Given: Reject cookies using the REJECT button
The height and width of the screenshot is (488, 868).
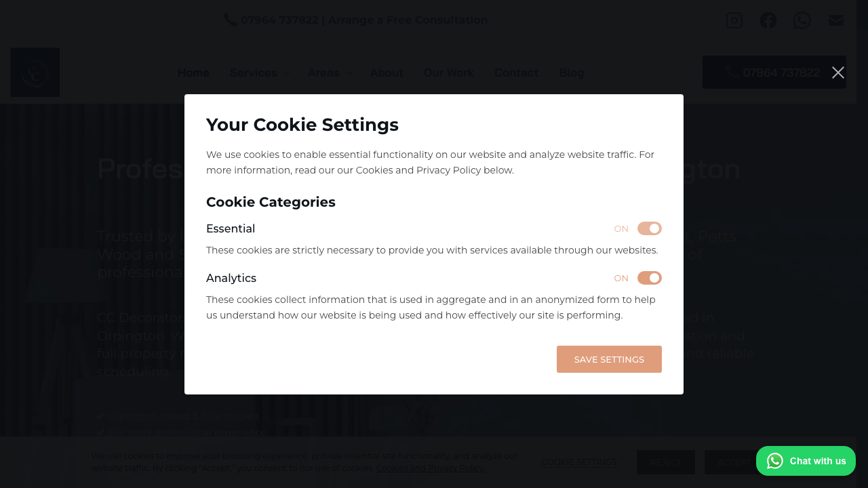Looking at the screenshot, I should (x=666, y=462).
